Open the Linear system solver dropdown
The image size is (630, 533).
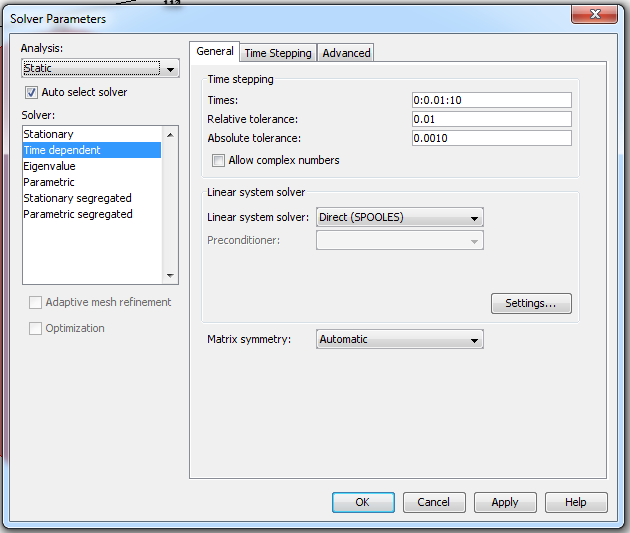tap(400, 217)
